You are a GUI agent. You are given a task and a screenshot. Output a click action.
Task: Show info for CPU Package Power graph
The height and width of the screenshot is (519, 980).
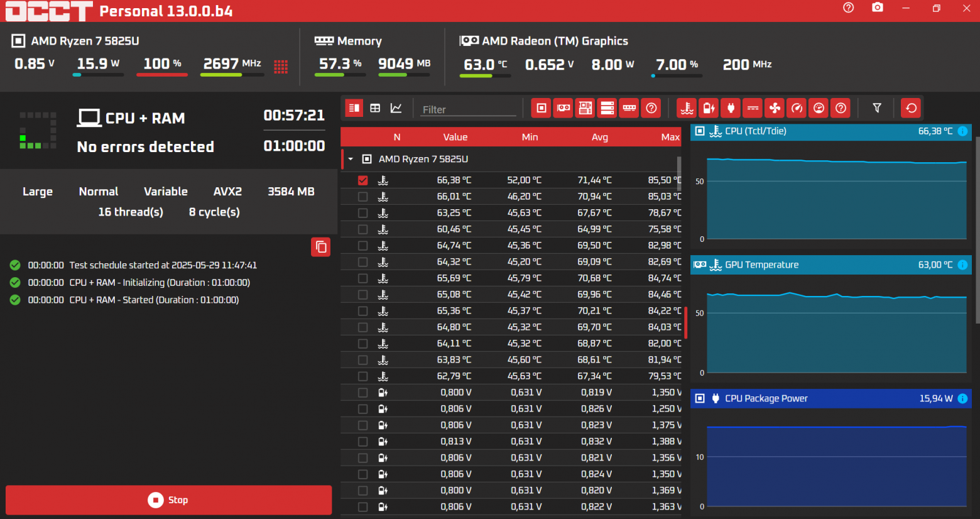[962, 398]
